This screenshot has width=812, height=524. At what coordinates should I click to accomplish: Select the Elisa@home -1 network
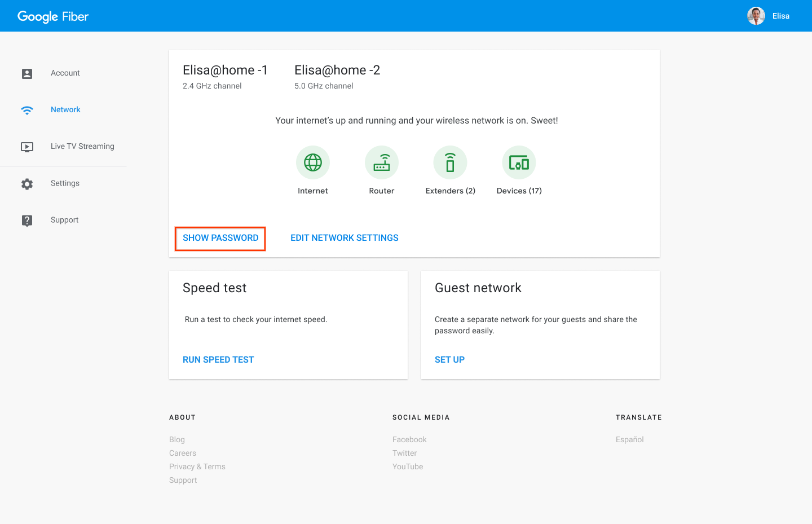225,71
